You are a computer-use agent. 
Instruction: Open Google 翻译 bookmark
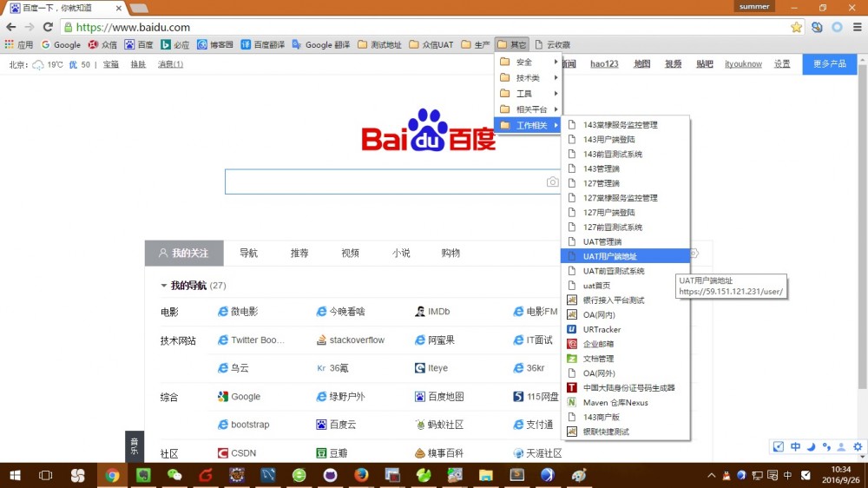point(321,44)
